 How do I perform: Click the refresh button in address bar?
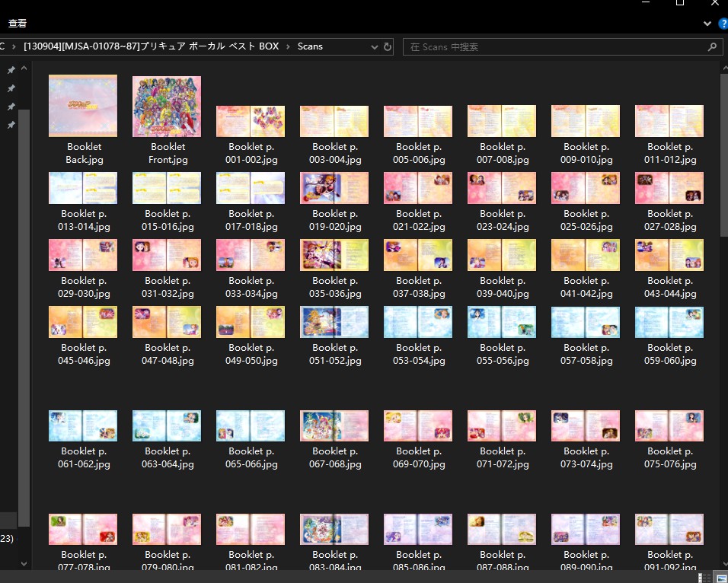click(x=388, y=46)
